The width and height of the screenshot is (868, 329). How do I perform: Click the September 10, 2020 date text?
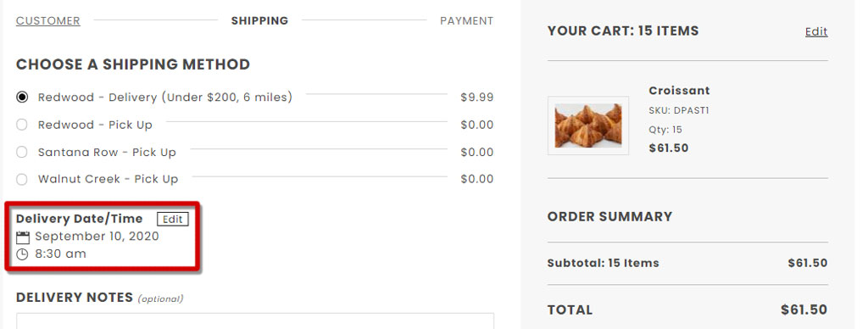(x=97, y=237)
